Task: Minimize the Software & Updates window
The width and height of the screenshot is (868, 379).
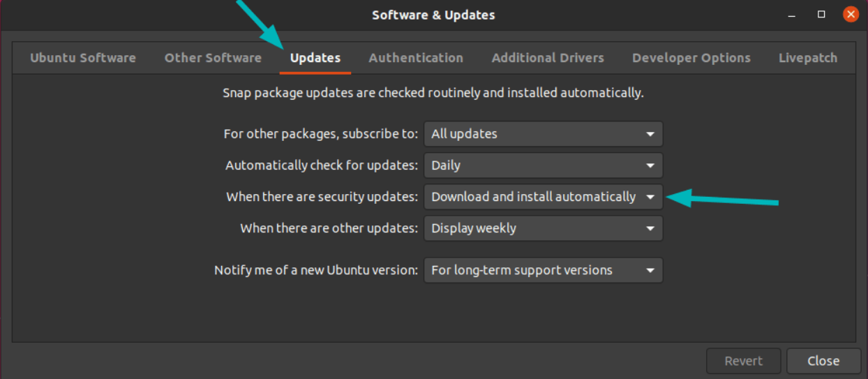Action: [x=793, y=15]
